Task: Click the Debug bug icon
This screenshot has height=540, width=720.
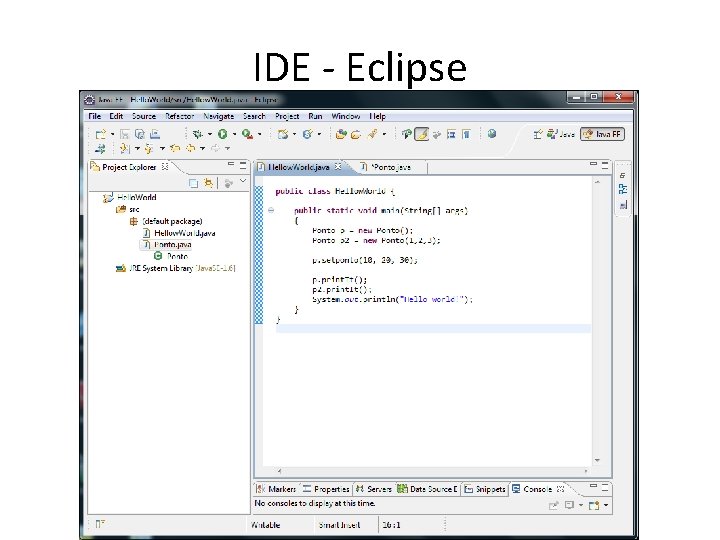Action: coord(198,134)
